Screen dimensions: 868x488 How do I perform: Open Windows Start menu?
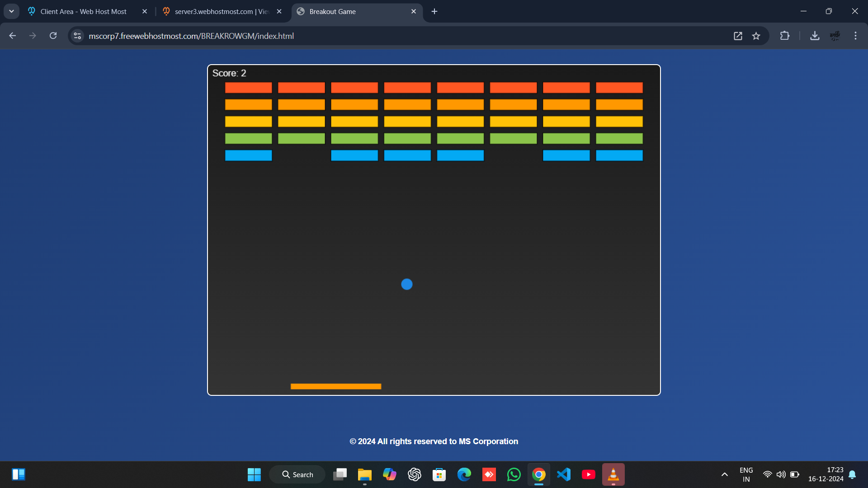pyautogui.click(x=254, y=474)
